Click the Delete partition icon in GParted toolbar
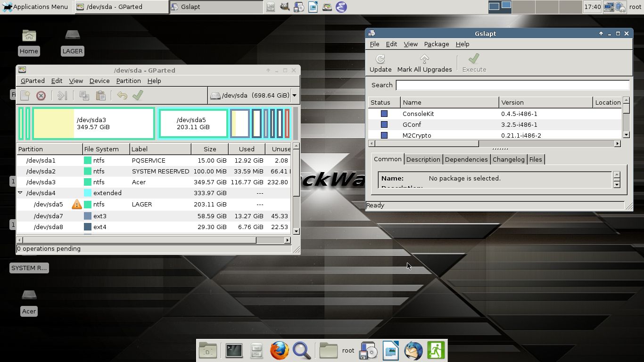644x362 pixels. pyautogui.click(x=41, y=96)
